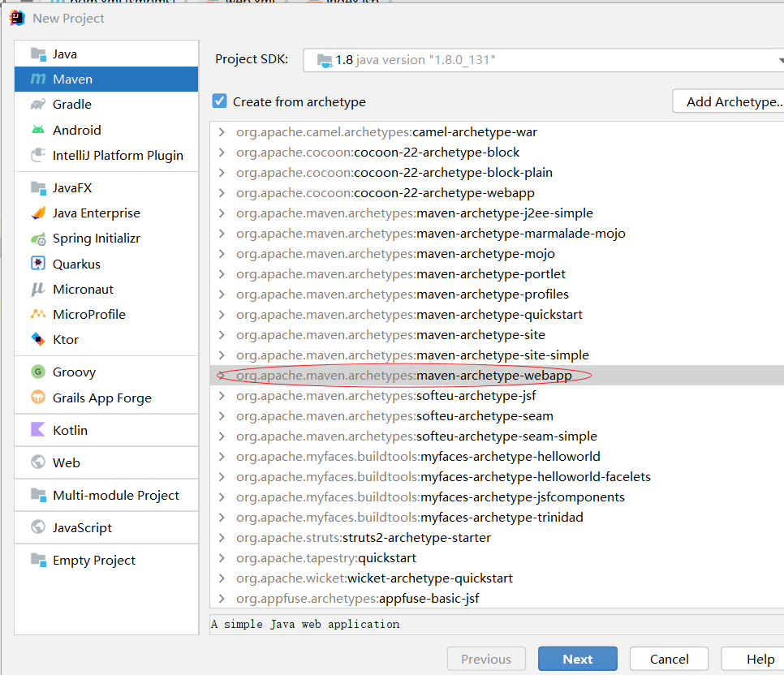This screenshot has height=675, width=784.
Task: Select the Quarkus icon
Action: 38,264
